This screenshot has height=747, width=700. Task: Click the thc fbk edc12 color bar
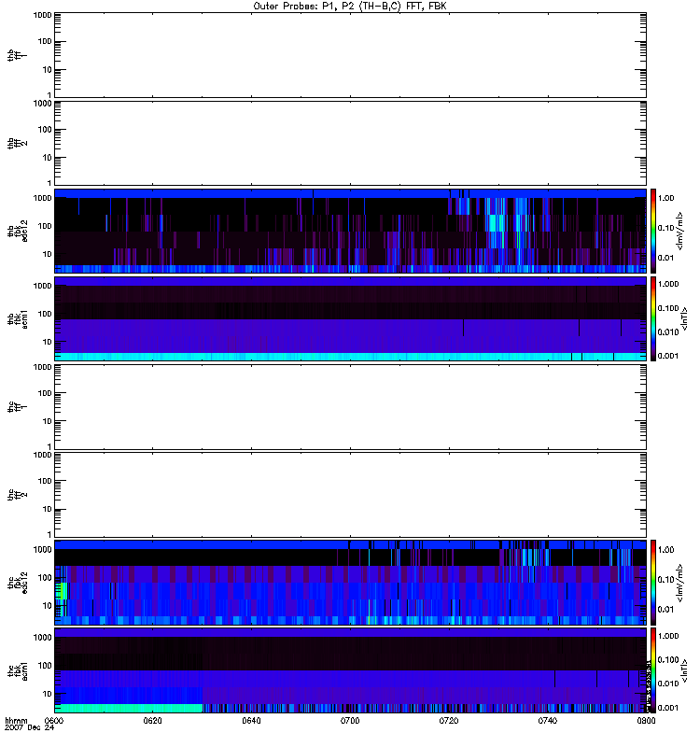(x=653, y=583)
